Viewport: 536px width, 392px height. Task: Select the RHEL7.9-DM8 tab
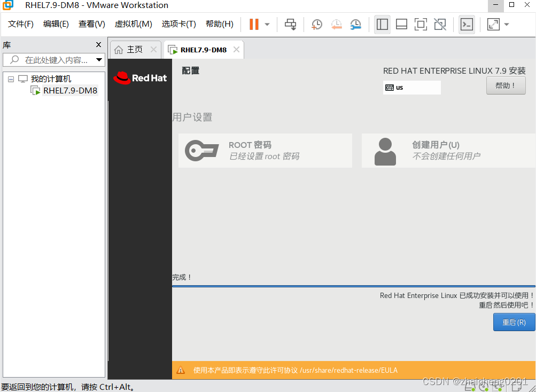click(204, 50)
